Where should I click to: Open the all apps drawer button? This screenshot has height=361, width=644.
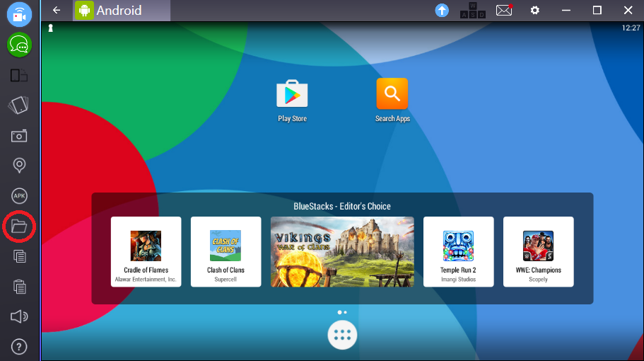click(x=342, y=335)
